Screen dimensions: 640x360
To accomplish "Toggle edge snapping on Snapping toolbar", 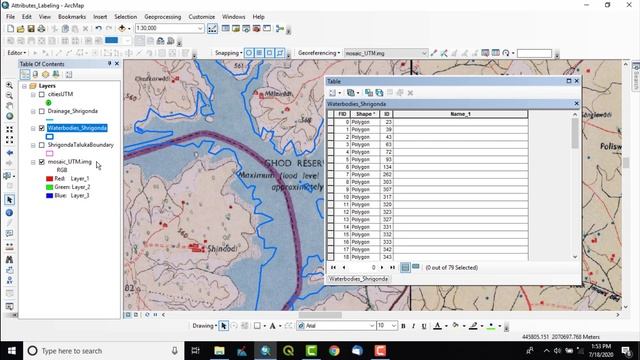I will (x=280, y=53).
